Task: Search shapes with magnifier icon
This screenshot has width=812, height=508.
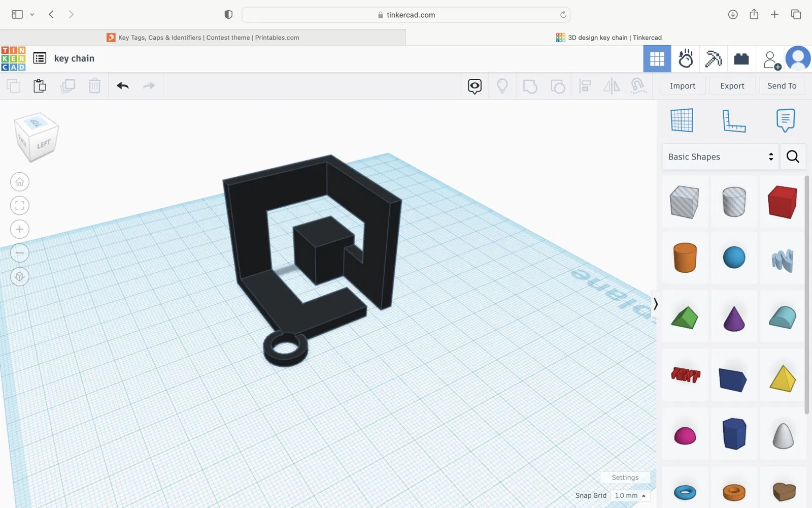Action: [x=793, y=156]
